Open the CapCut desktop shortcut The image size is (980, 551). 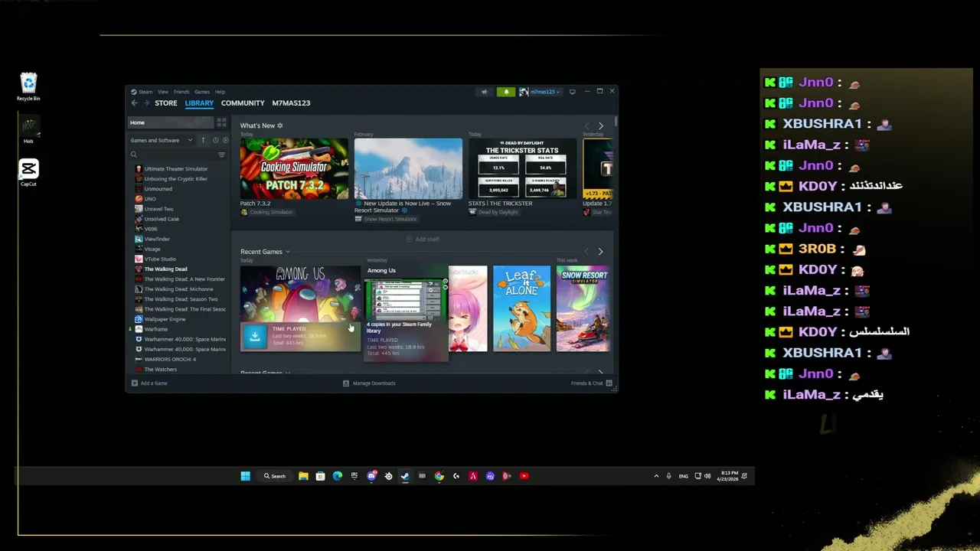pos(28,172)
